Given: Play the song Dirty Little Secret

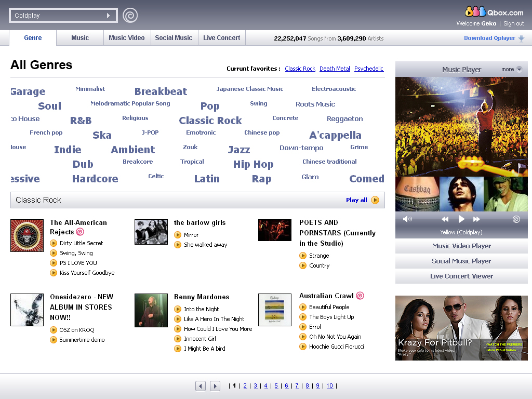Looking at the screenshot, I should pyautogui.click(x=54, y=243).
